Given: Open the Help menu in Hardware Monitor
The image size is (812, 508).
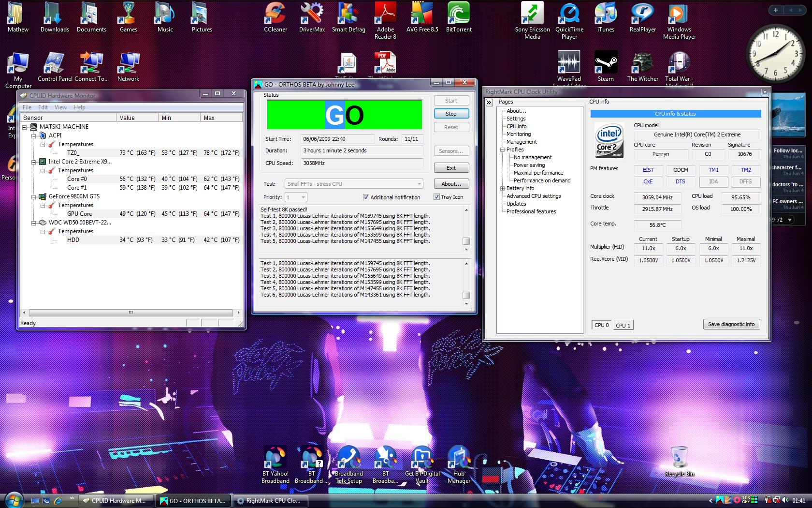Looking at the screenshot, I should [79, 107].
